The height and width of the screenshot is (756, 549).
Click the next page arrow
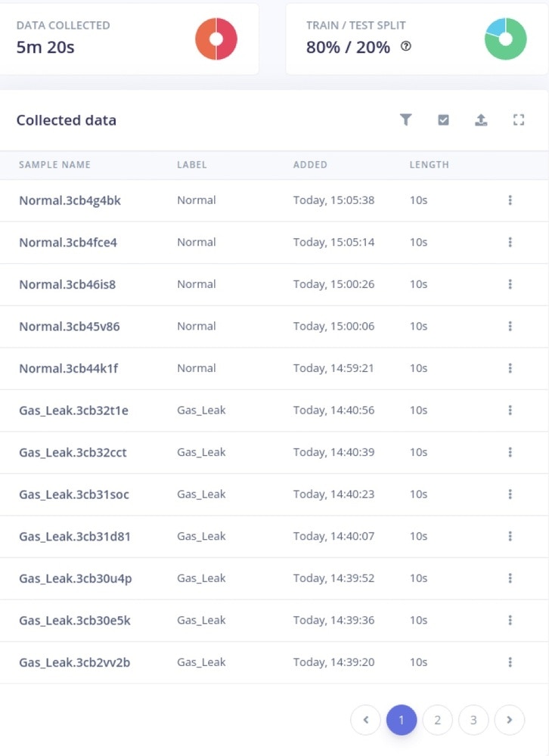coord(510,720)
